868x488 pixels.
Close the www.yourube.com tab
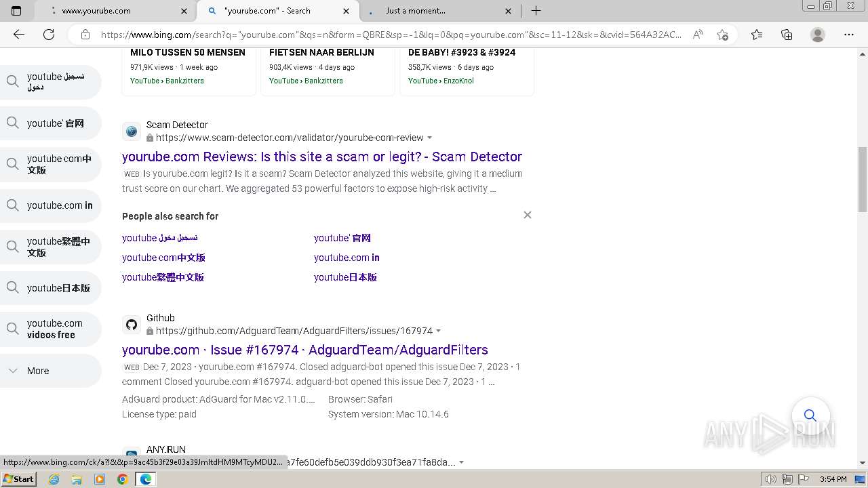184,11
